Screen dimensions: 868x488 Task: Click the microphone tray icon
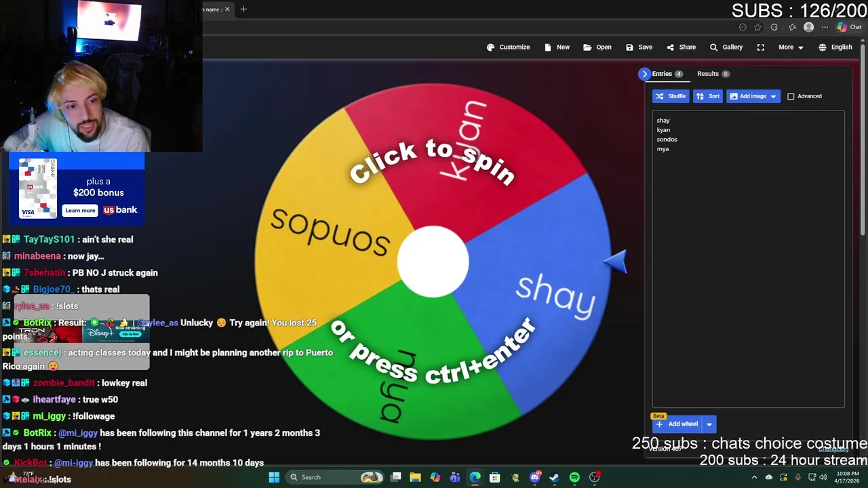[x=797, y=477]
